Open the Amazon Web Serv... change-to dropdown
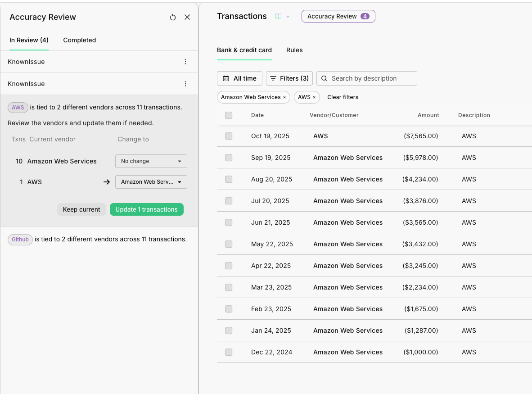The height and width of the screenshot is (394, 532). pyautogui.click(x=151, y=182)
